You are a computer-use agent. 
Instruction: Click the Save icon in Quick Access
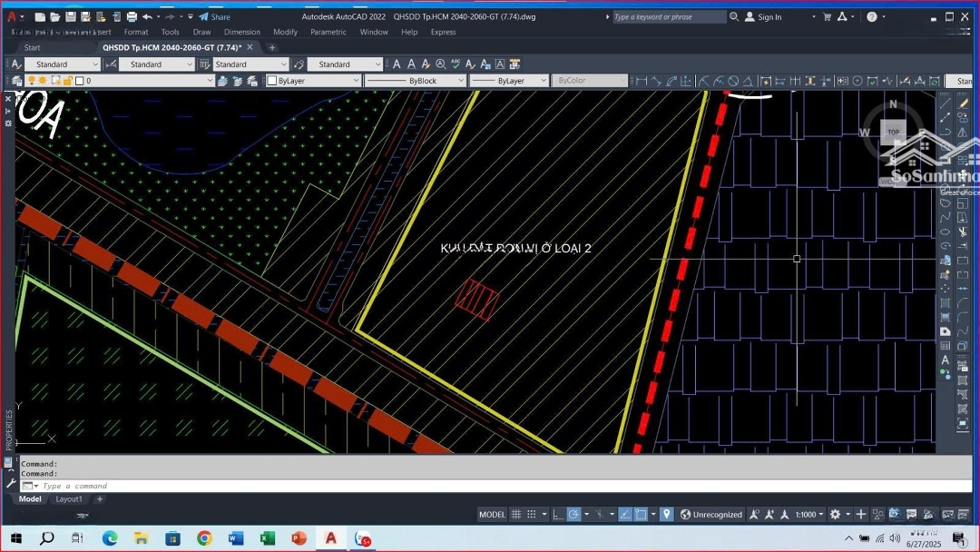70,17
